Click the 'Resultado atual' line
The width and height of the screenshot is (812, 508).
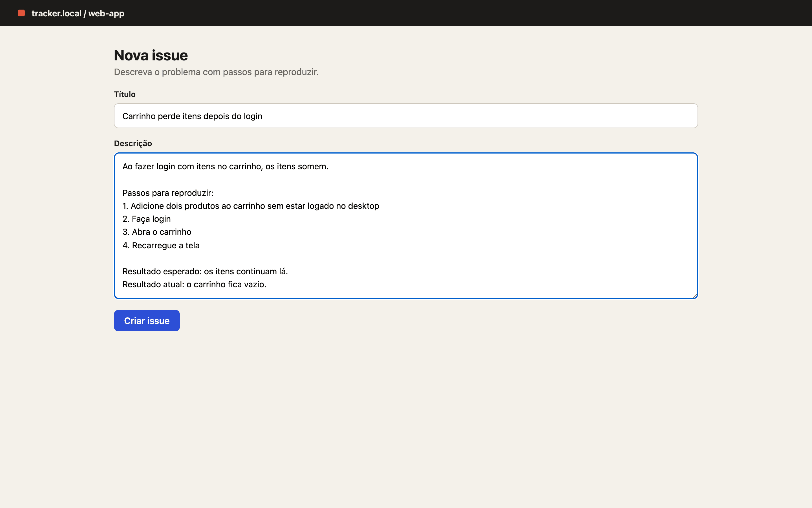pos(194,284)
